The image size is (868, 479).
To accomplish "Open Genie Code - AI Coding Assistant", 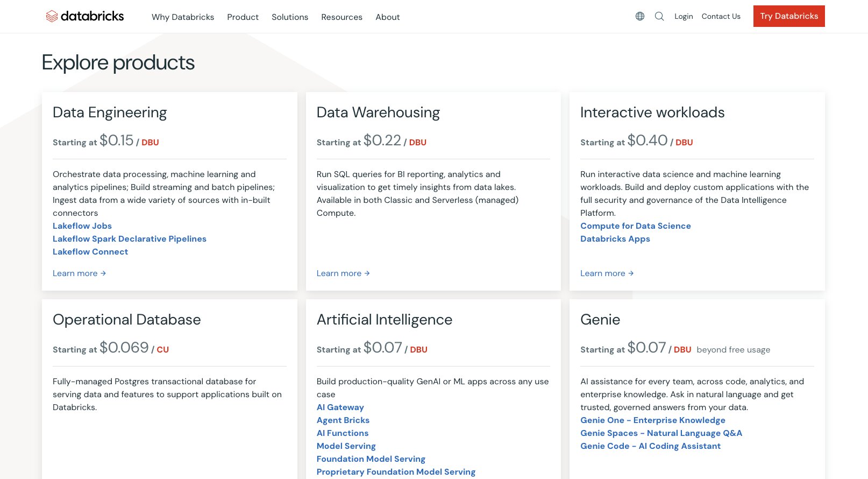I will click(x=651, y=446).
